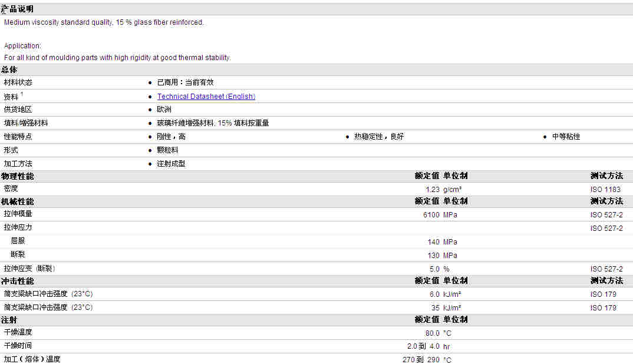The width and height of the screenshot is (633, 364).
Task: Click the 性能特点 row label
Action: pos(18,137)
